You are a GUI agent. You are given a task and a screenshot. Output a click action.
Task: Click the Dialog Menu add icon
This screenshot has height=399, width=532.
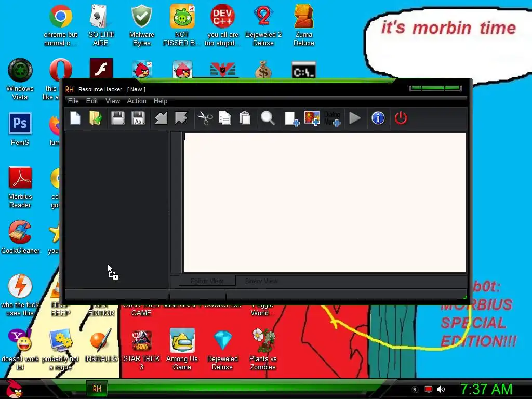click(332, 119)
